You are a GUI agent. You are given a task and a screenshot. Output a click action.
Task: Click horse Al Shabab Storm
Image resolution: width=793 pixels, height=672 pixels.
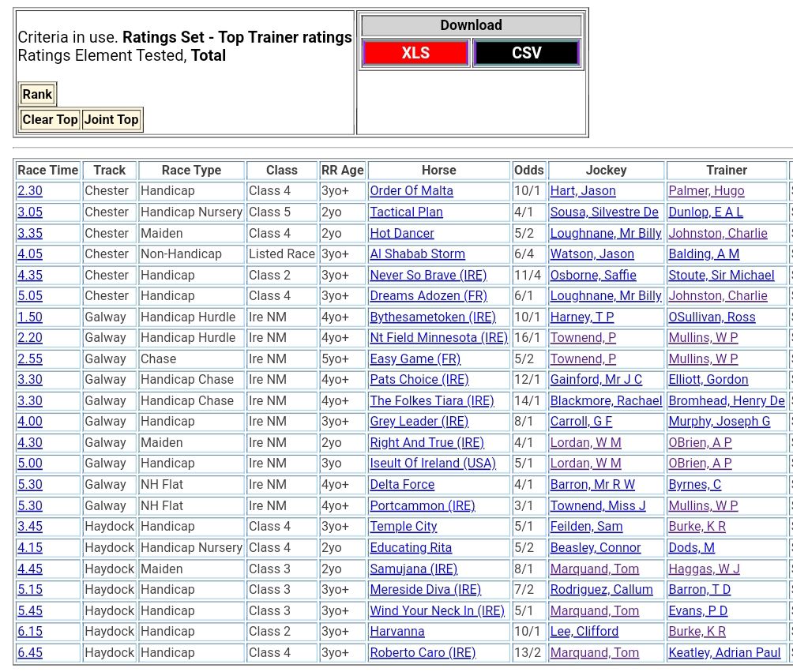(x=417, y=254)
